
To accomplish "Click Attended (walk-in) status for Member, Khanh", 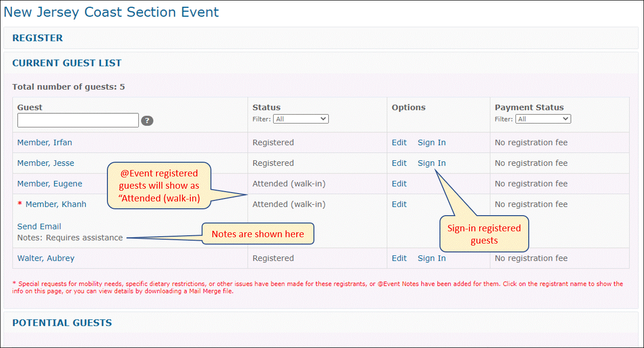I will [x=289, y=204].
